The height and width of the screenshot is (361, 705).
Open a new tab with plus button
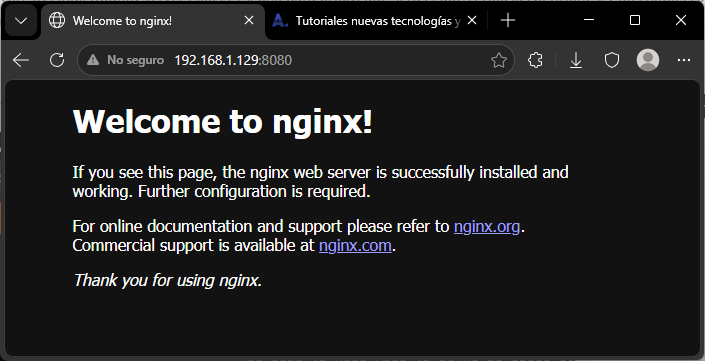(508, 20)
